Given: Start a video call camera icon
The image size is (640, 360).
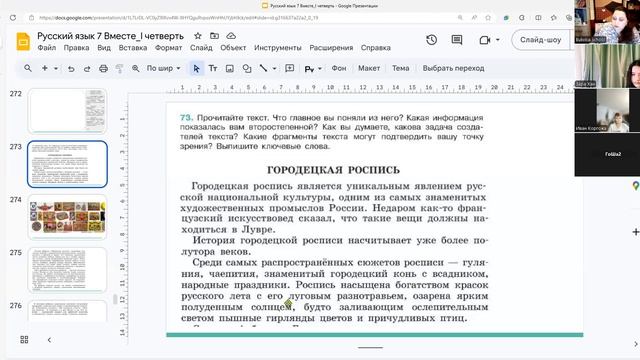Looking at the screenshot, I should click(484, 40).
